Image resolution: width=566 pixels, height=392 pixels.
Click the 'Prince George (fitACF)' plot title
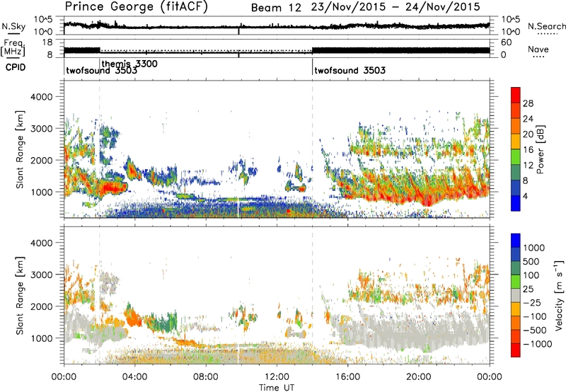point(137,6)
